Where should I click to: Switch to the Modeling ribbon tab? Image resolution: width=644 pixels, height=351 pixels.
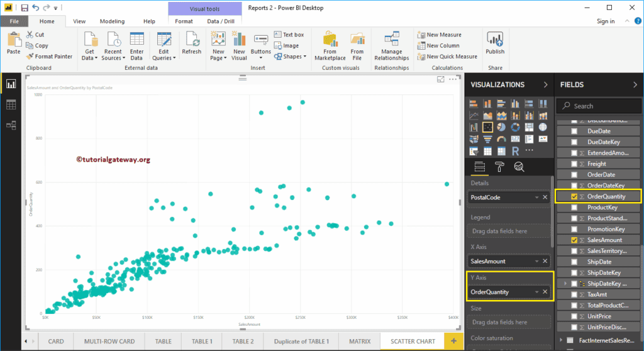click(x=112, y=21)
